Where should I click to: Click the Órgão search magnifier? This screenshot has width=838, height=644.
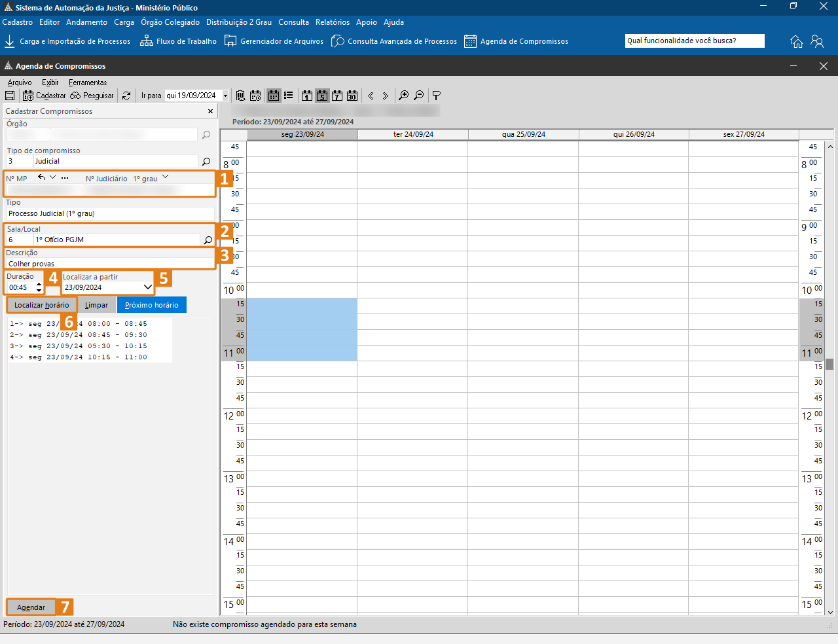coord(206,135)
